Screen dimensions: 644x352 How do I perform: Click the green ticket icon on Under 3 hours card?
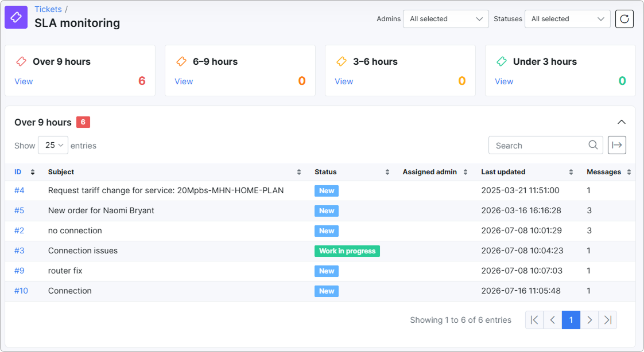pyautogui.click(x=502, y=61)
